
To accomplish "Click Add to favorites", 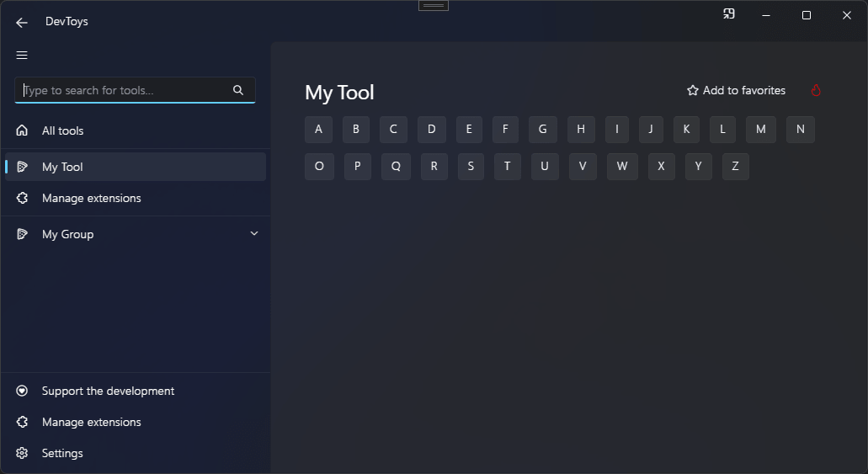I will tap(737, 90).
